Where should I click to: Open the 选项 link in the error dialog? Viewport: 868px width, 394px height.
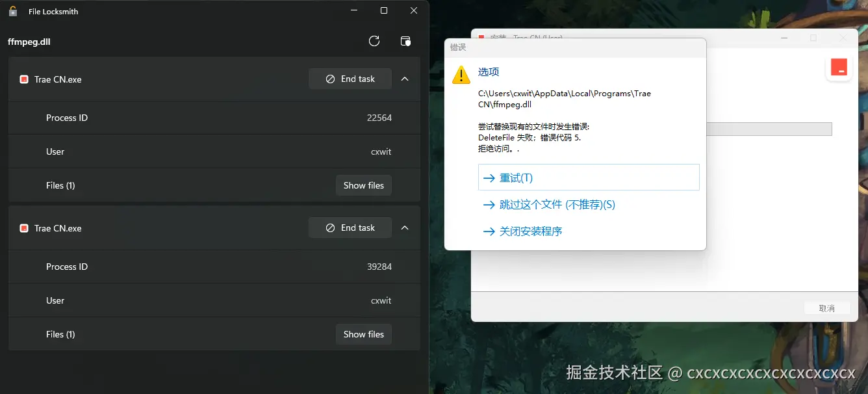point(488,72)
